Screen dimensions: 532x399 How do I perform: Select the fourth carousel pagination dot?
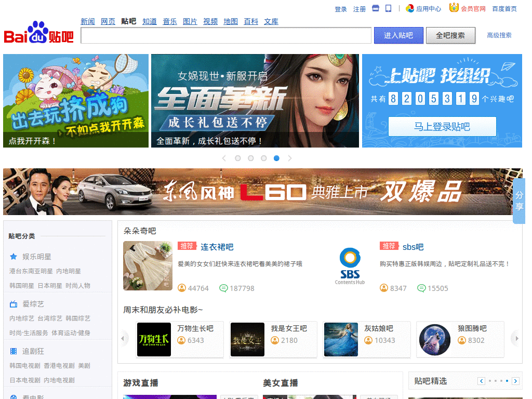[276, 158]
